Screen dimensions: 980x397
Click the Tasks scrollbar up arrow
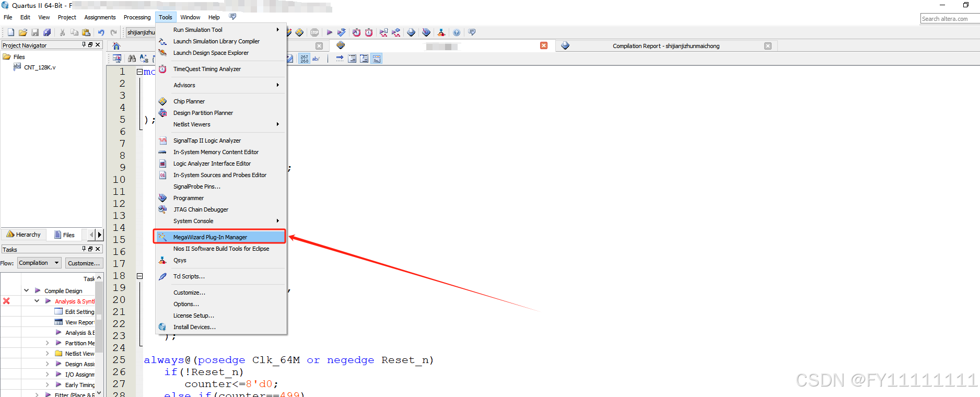pyautogui.click(x=99, y=278)
